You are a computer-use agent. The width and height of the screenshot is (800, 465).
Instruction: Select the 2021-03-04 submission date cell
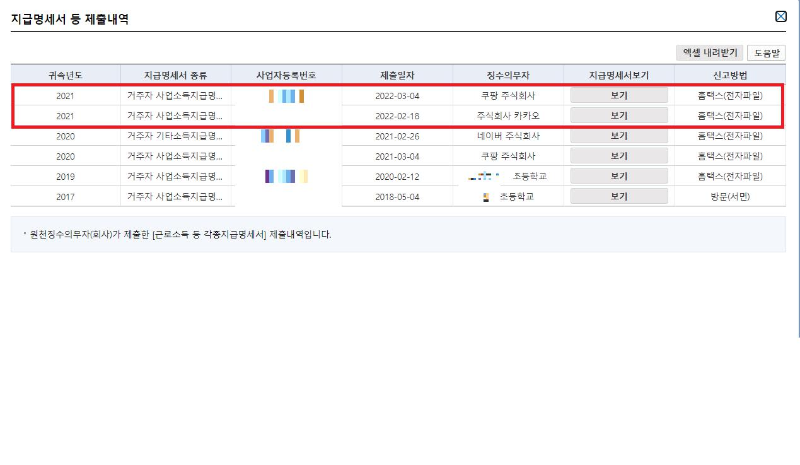[397, 156]
